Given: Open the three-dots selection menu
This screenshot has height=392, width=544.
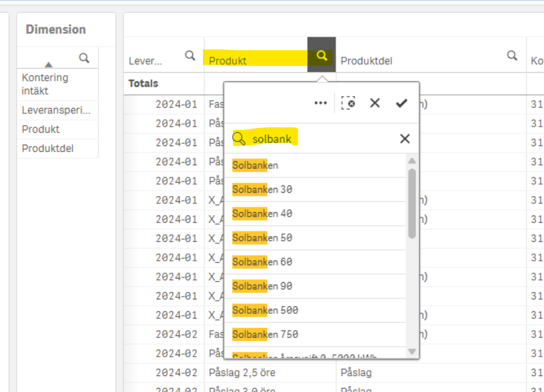Looking at the screenshot, I should (x=320, y=103).
